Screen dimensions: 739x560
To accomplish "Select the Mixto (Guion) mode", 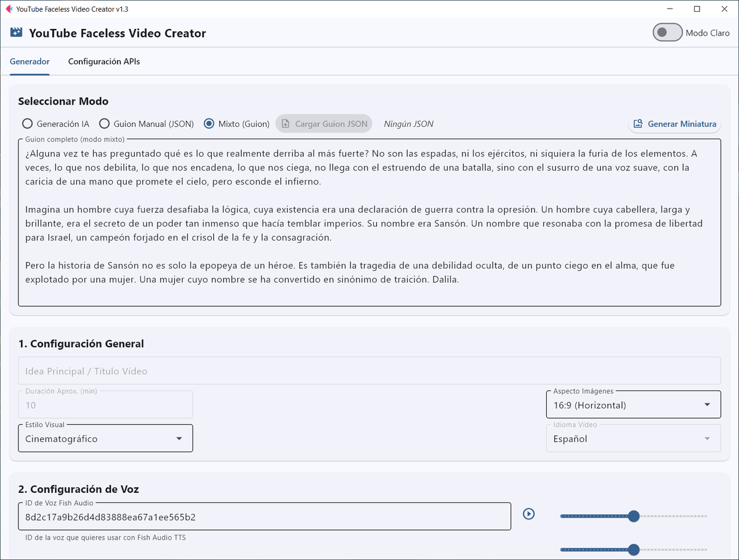I will tap(210, 123).
